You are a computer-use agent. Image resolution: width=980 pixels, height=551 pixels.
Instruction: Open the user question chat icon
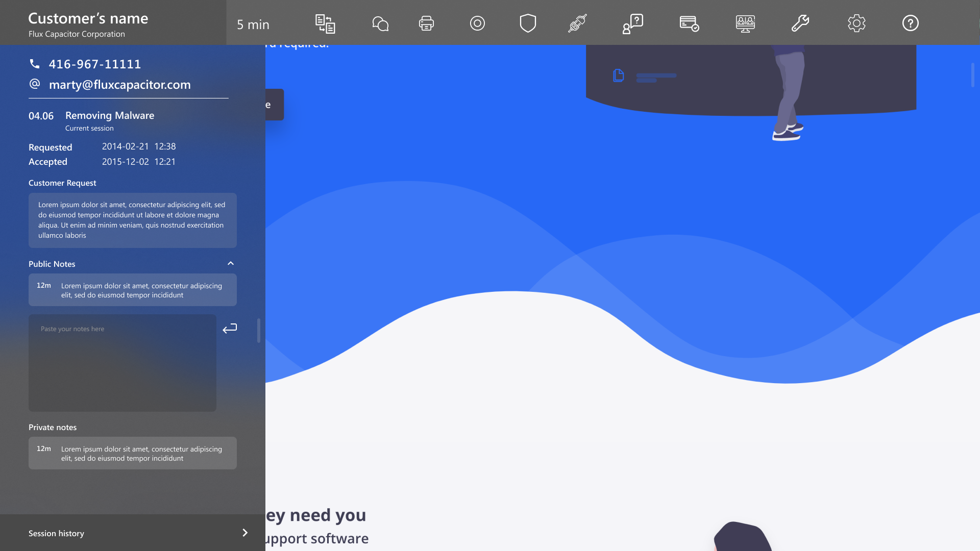click(x=633, y=23)
